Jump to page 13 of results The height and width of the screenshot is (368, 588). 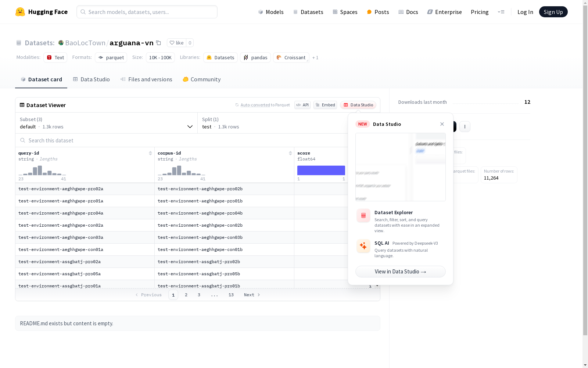click(x=231, y=295)
